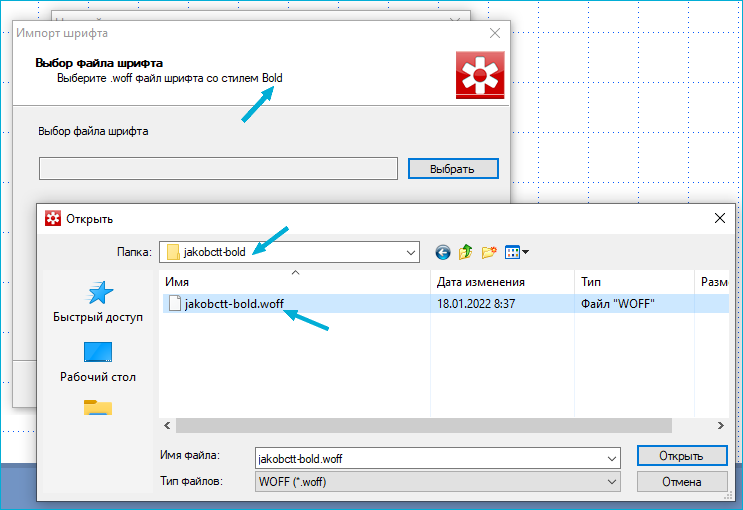Sort by Разм column header
This screenshot has height=510, width=743.
point(712,282)
